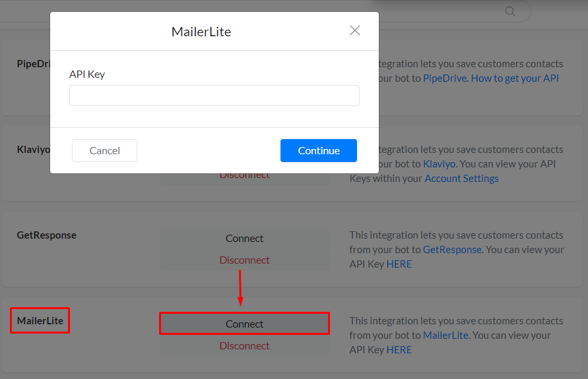
Task: Click the API Key label
Action: pos(87,74)
